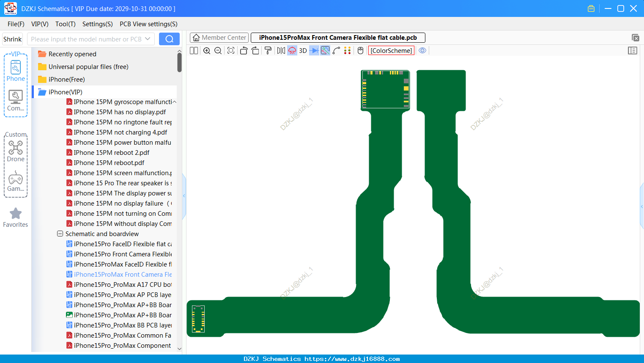The height and width of the screenshot is (363, 644).
Task: Rotate the board counterclockwise
Action: [244, 51]
